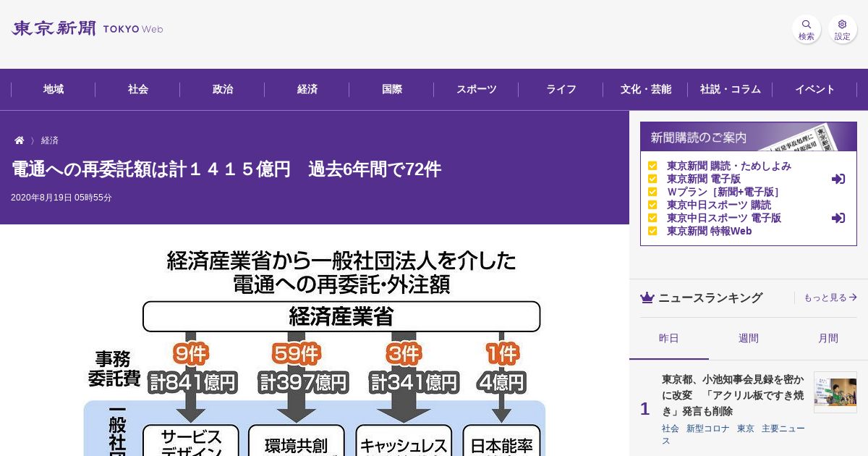
Task: Click the 新型コロナ tag under ranked article
Action: pyautogui.click(x=707, y=428)
